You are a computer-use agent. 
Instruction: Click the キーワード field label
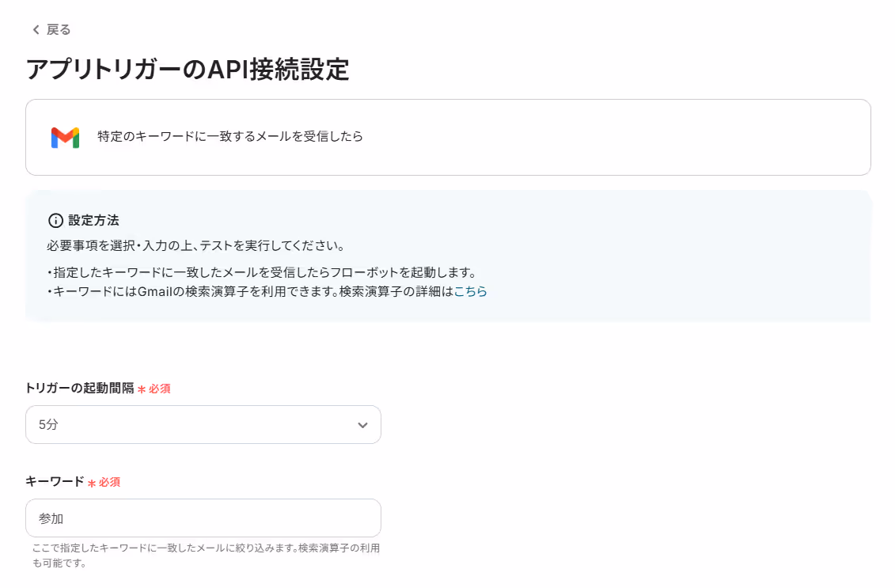tap(55, 482)
